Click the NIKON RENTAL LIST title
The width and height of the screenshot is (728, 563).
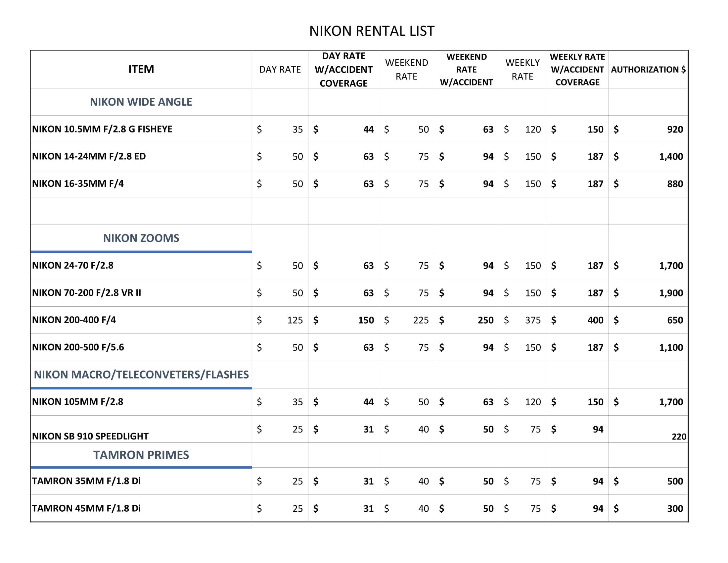(372, 31)
